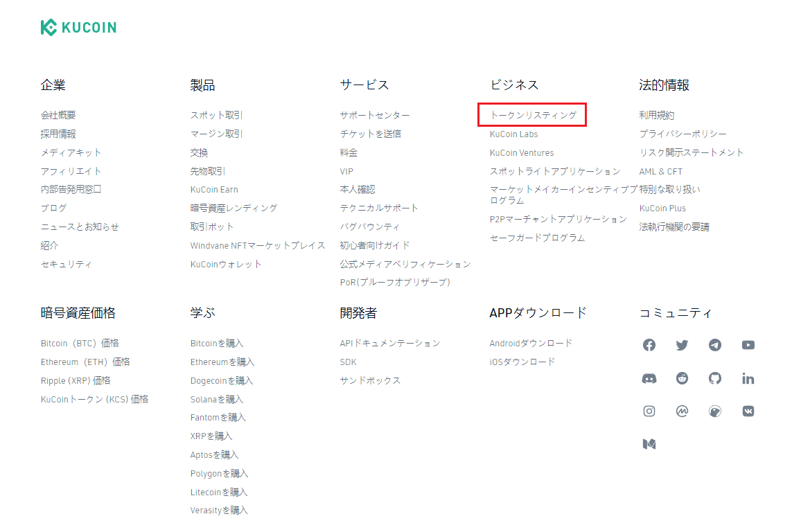Open the KuCoin Earn product link

click(214, 189)
